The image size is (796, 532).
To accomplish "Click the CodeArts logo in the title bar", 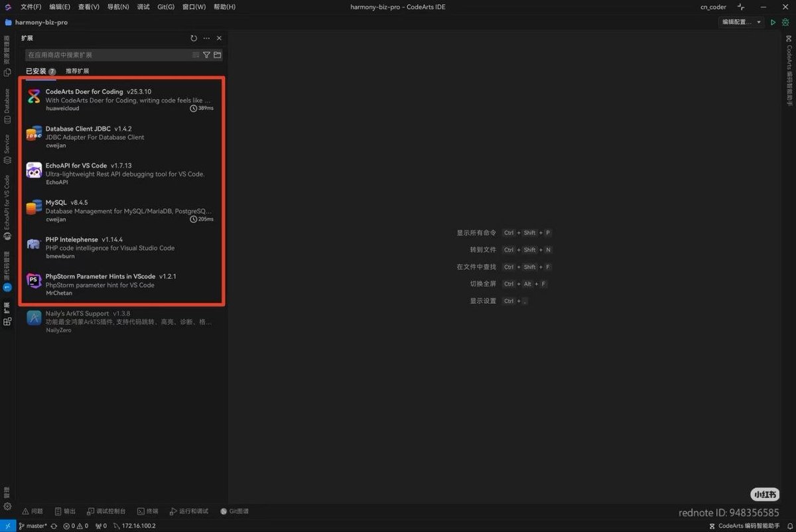I will [7, 7].
